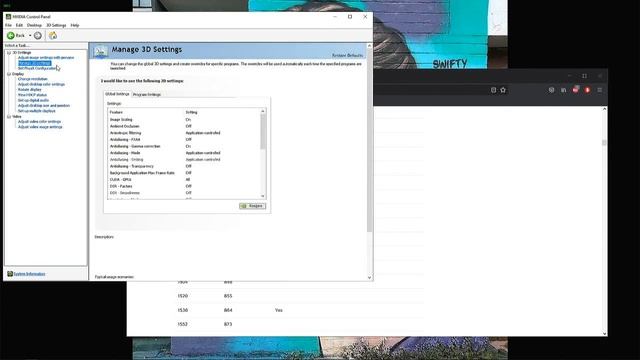Select the Antialiasing - FXAA row

click(x=184, y=139)
